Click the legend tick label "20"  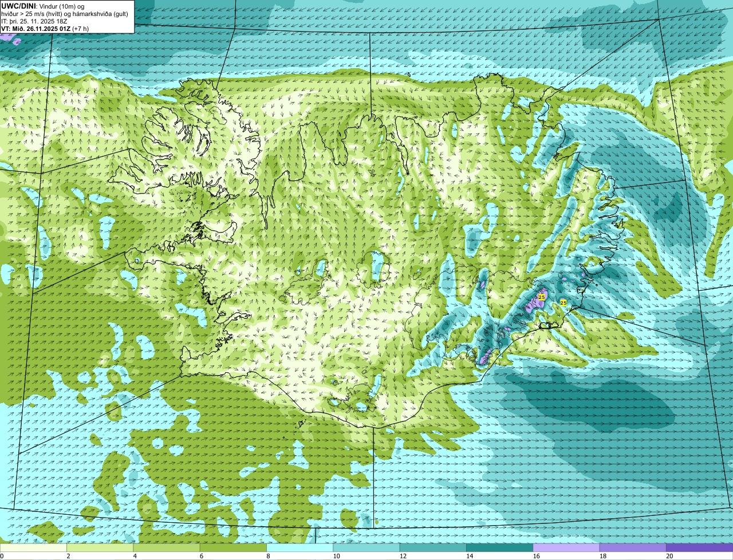669,556
